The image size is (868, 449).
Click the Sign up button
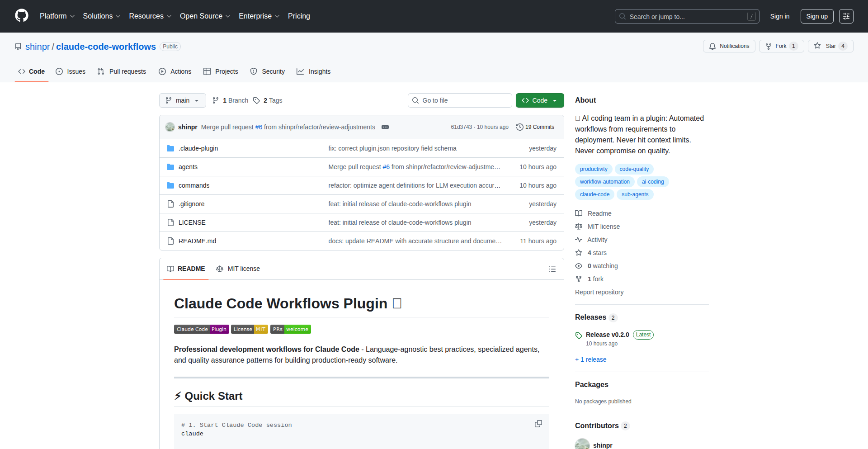pyautogui.click(x=816, y=16)
